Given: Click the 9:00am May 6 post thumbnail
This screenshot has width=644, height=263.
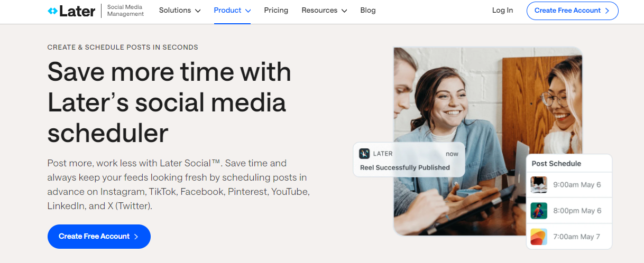Looking at the screenshot, I should [539, 185].
